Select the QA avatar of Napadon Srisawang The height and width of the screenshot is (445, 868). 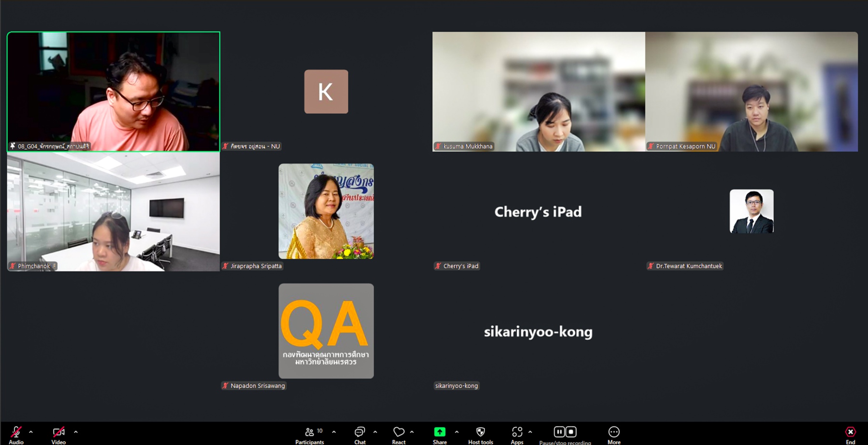(326, 331)
